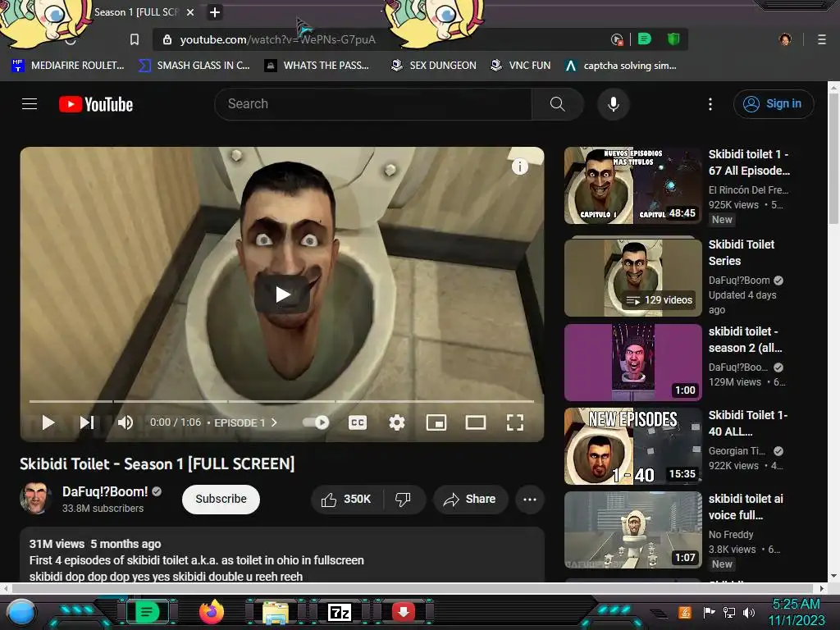Open the 129 videos playlist thumbnail
Image resolution: width=840 pixels, height=630 pixels.
click(632, 277)
